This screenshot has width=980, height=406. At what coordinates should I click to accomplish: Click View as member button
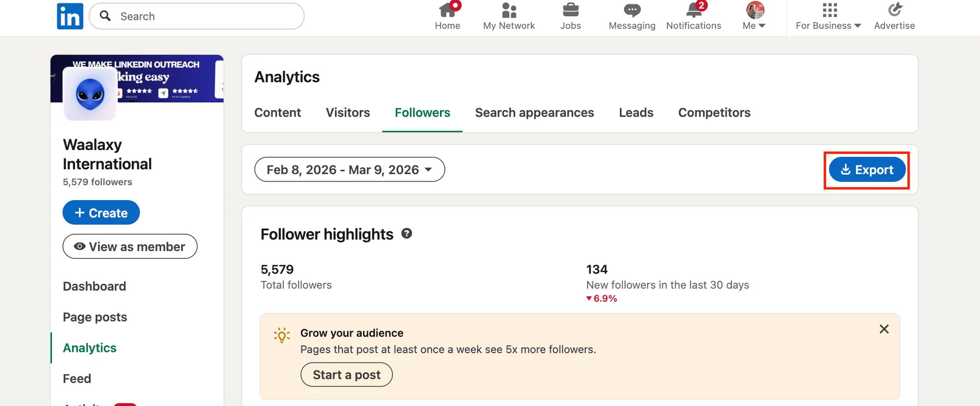[x=130, y=246]
